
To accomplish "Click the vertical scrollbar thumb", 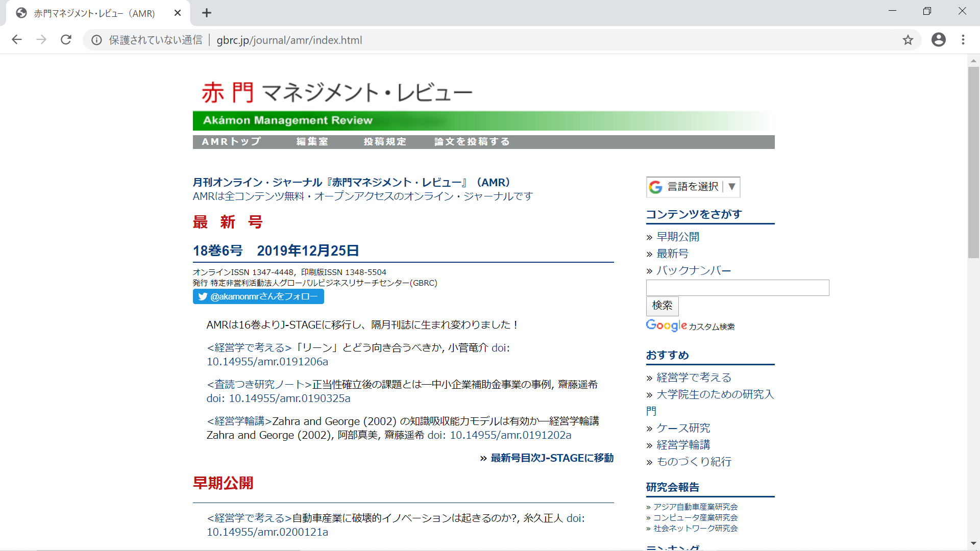I will [973, 162].
